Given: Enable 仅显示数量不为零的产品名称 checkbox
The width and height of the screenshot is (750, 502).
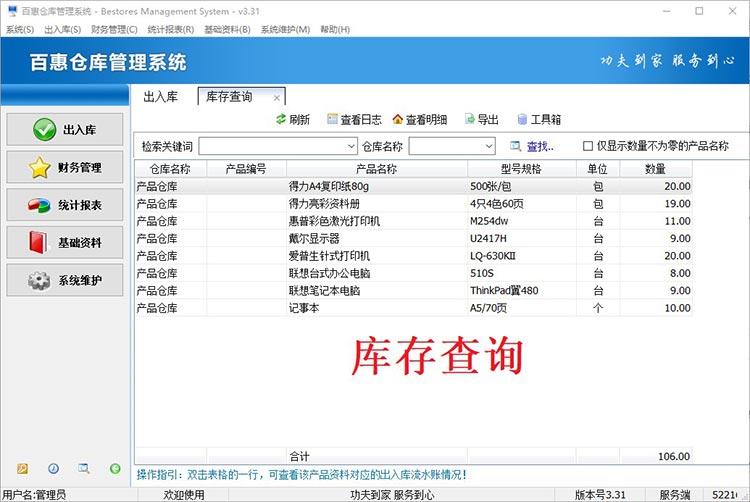Looking at the screenshot, I should (588, 146).
